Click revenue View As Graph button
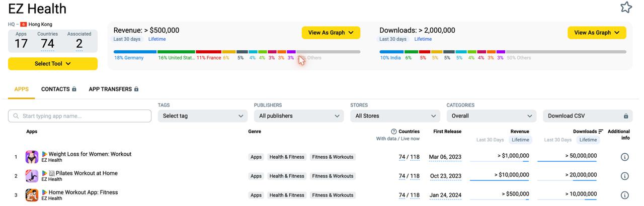This screenshot has width=644, height=206. 331,33
